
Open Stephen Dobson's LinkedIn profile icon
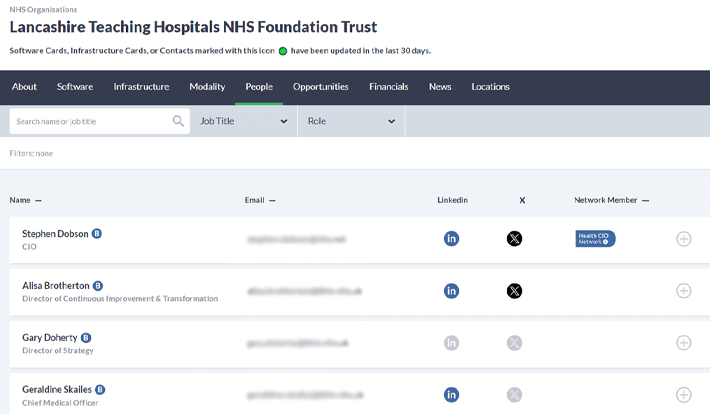click(x=451, y=239)
